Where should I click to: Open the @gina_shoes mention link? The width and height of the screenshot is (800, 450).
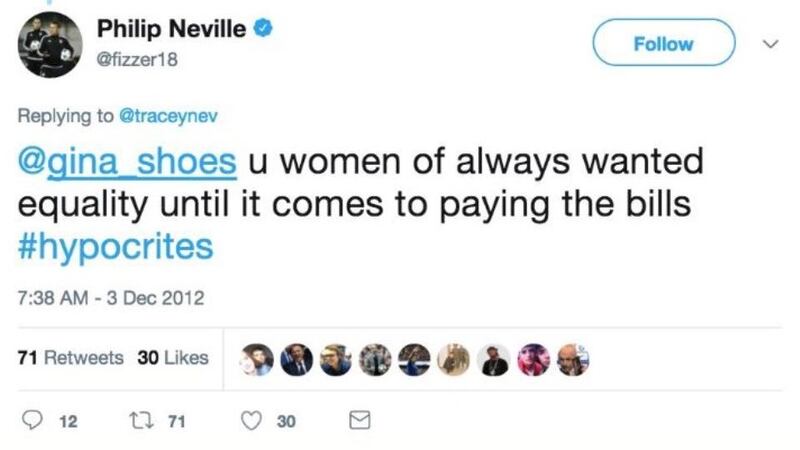[x=127, y=161]
